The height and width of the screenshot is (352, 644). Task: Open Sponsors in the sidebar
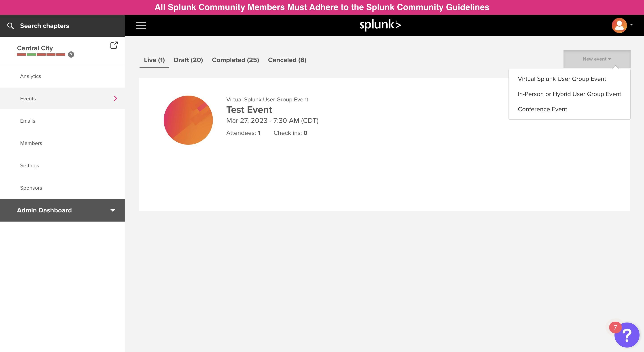coord(62,188)
